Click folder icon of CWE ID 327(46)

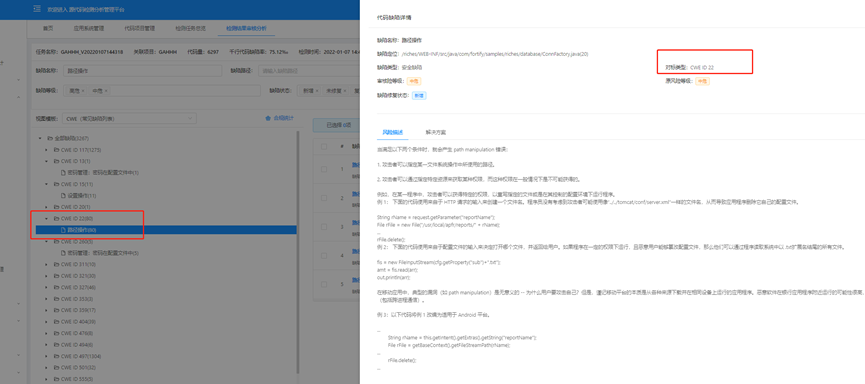pyautogui.click(x=56, y=287)
